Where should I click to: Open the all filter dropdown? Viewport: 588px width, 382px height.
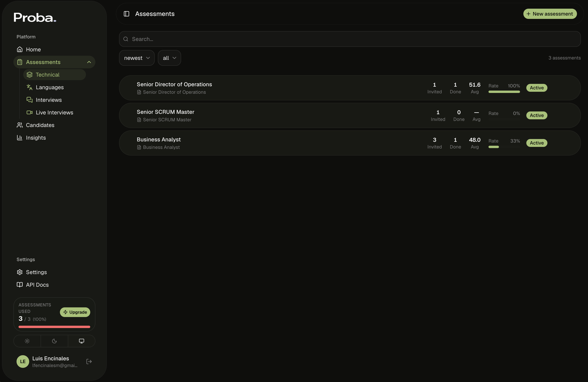point(169,58)
